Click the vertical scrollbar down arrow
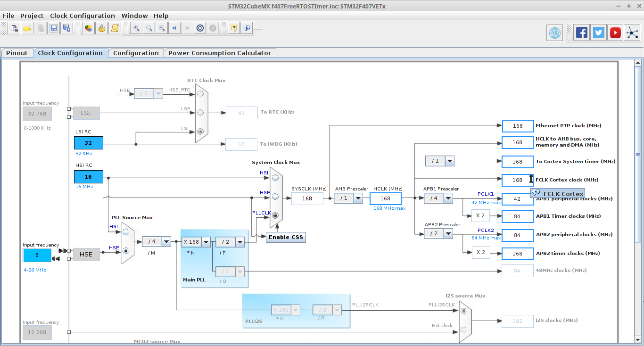644x346 pixels. click(638, 339)
